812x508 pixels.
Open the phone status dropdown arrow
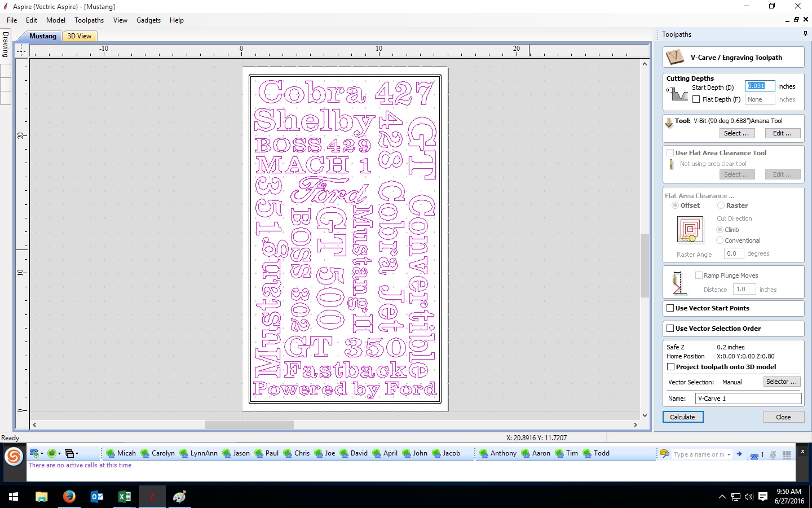pyautogui.click(x=42, y=454)
